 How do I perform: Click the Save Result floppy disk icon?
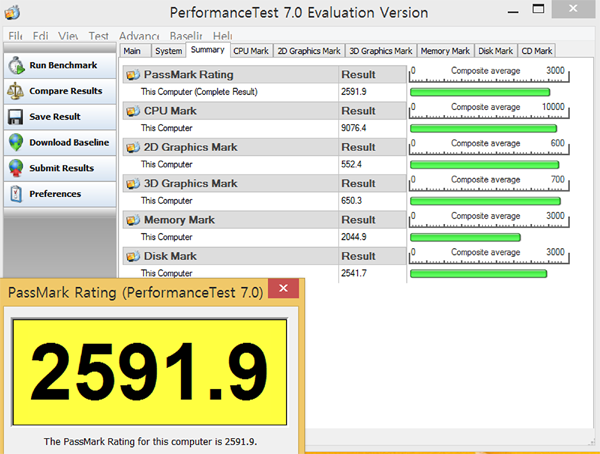point(15,117)
